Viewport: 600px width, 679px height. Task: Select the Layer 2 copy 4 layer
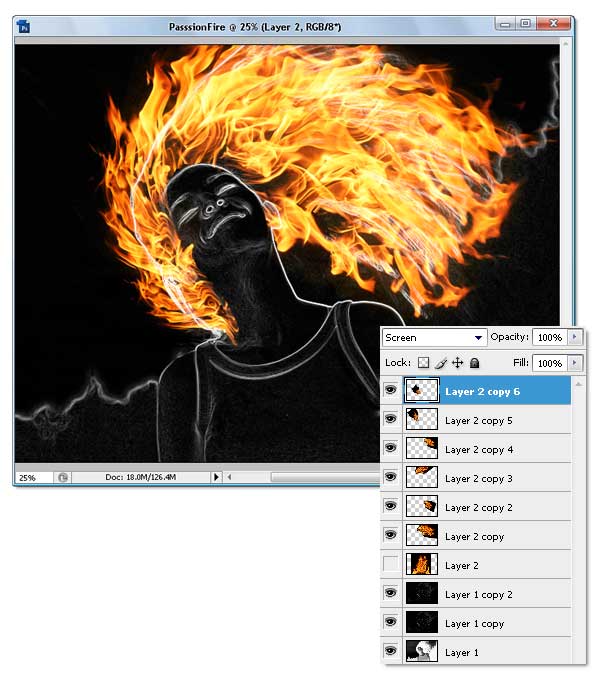click(480, 450)
